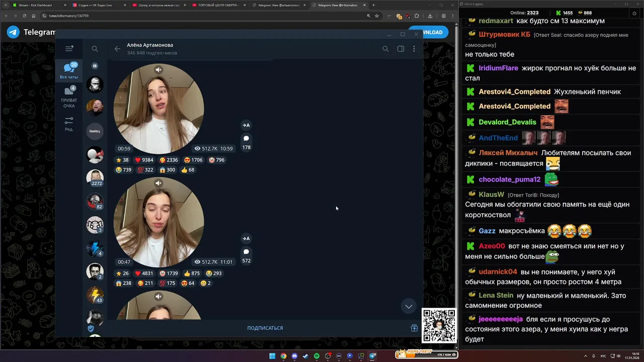Click the DOWNLOAD button on Telegram page
The height and width of the screenshot is (362, 644).
(429, 32)
